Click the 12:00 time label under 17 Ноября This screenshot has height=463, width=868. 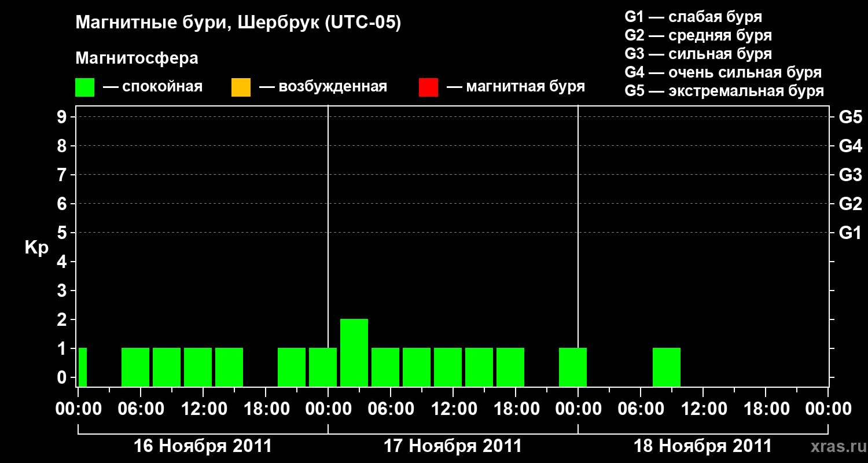tap(453, 409)
